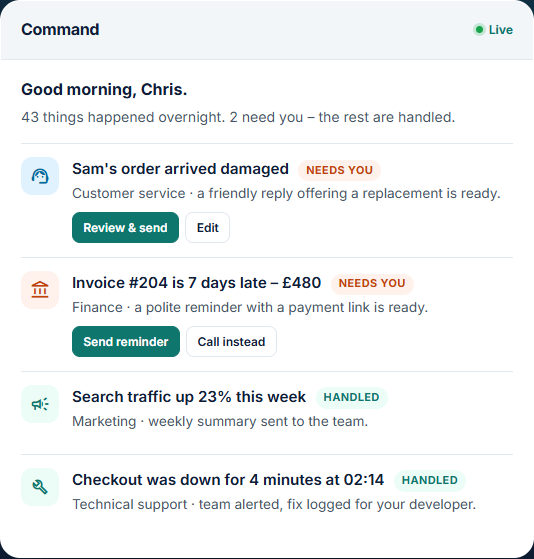Click the green Live status dot

click(479, 30)
